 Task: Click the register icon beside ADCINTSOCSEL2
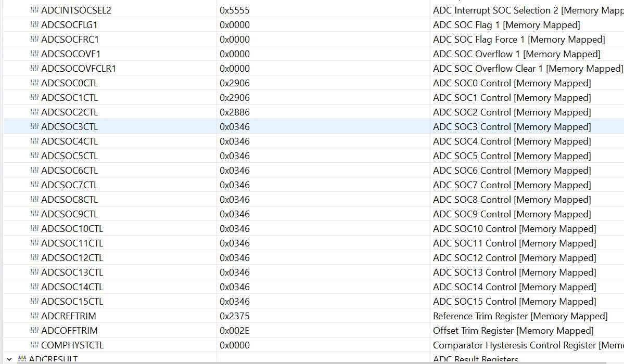coord(35,10)
